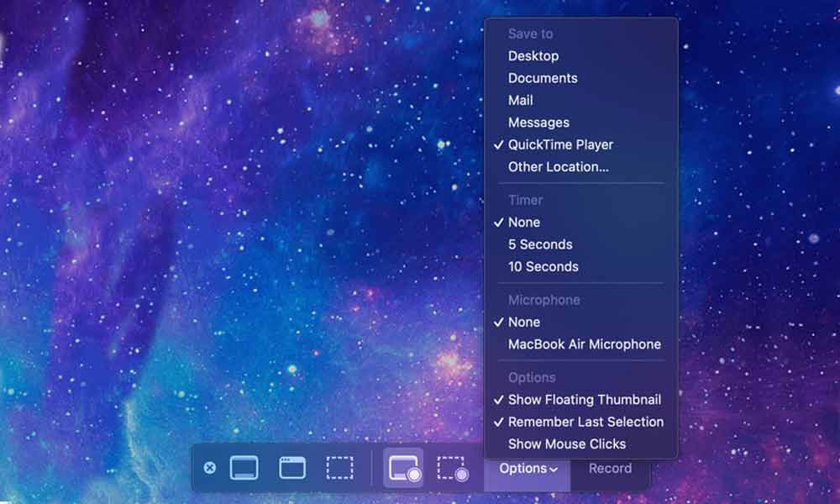Select Capture Selected Portion icon
Viewport: 840px width, 504px height.
pos(339,468)
